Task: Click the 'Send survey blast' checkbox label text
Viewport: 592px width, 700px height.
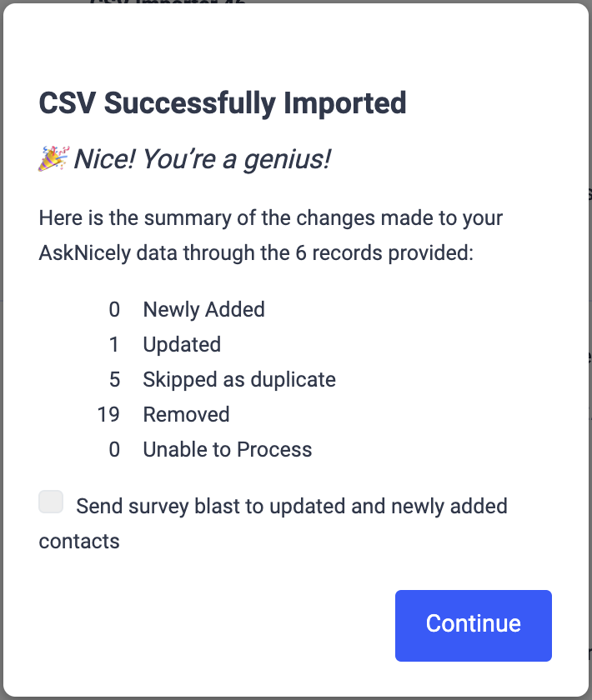Action: pyautogui.click(x=291, y=506)
